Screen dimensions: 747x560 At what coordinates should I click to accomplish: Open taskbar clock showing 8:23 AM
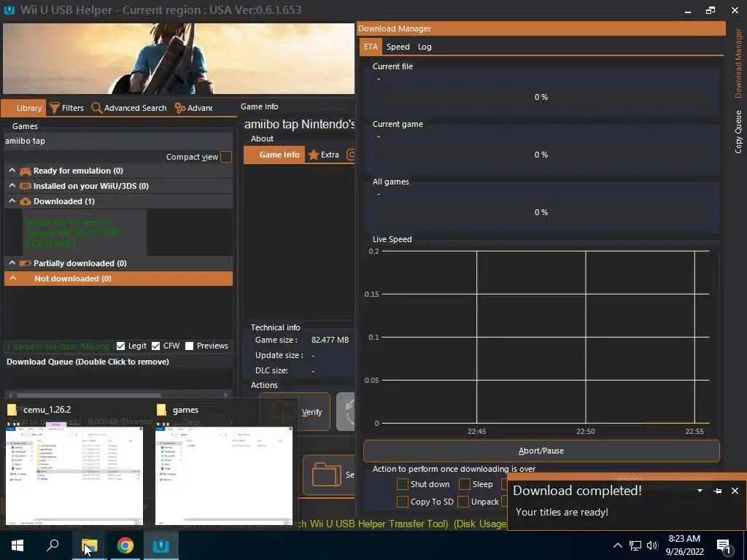[x=684, y=545]
